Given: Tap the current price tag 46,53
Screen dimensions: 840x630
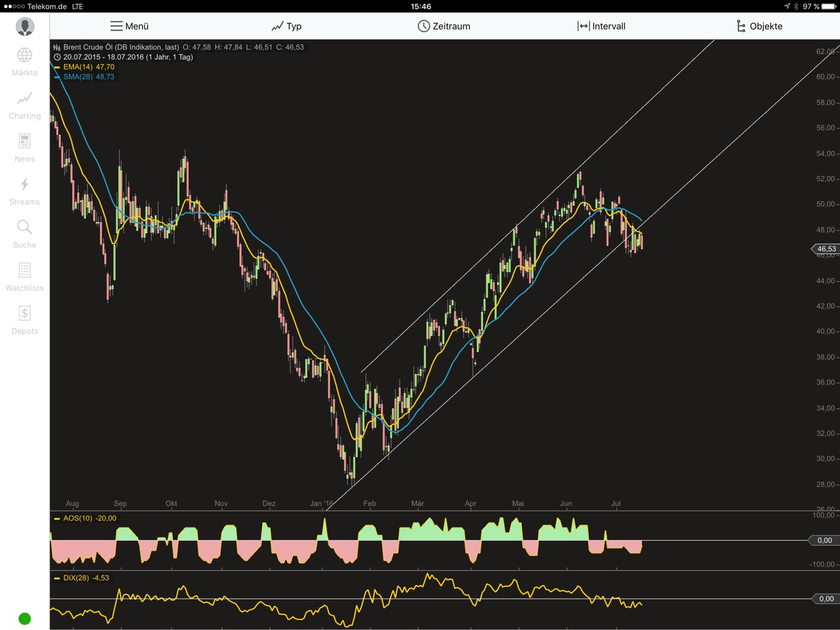Looking at the screenshot, I should (826, 249).
